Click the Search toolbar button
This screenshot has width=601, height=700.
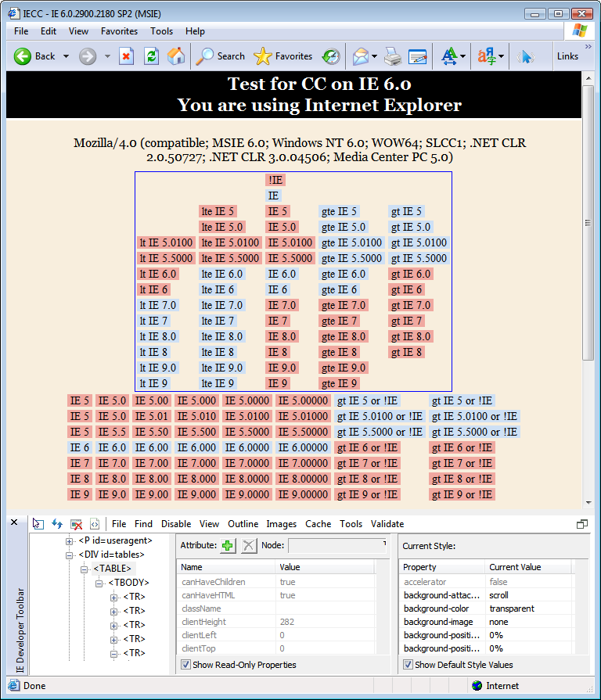[221, 56]
